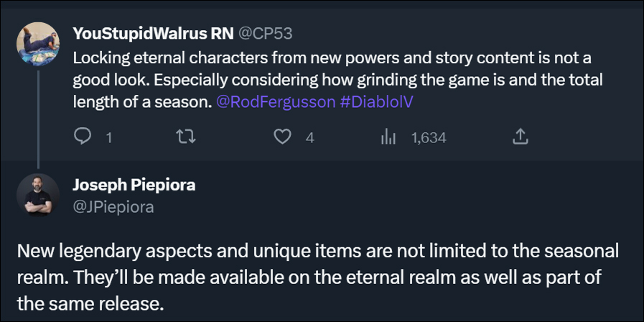Click the Joseph Piepiora display name
Image resolution: width=644 pixels, height=322 pixels.
[x=134, y=185]
